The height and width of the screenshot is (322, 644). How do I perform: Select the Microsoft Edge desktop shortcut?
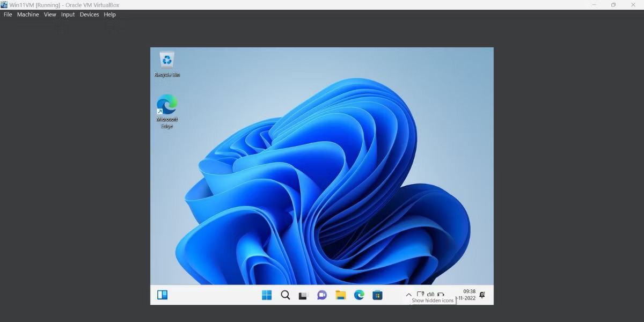167,112
